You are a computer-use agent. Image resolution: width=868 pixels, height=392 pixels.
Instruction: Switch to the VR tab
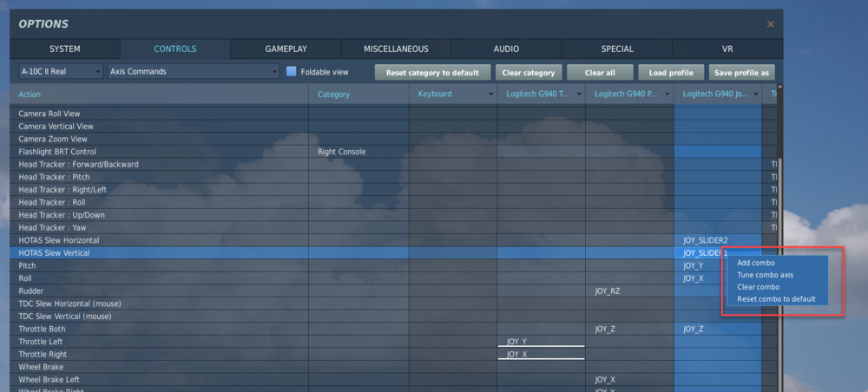(x=727, y=49)
